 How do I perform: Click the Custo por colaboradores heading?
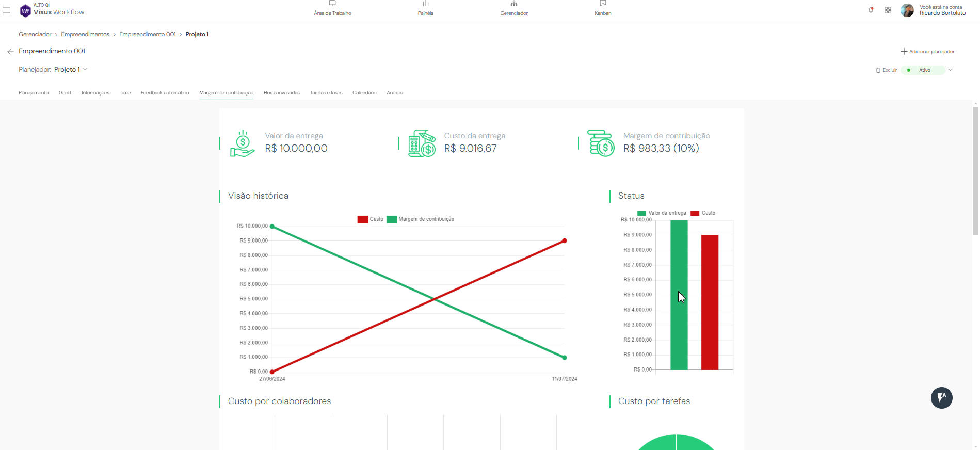(x=279, y=401)
